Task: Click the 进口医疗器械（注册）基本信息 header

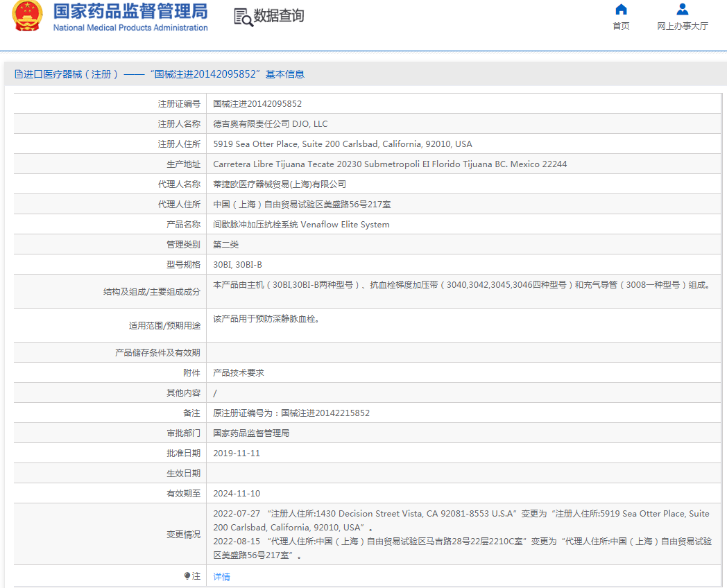Action: click(160, 74)
